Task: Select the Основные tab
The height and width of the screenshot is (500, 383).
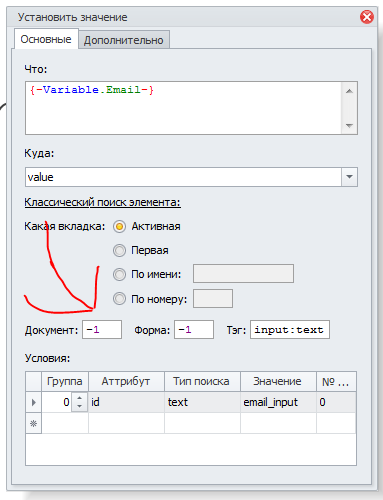Action: (x=46, y=39)
